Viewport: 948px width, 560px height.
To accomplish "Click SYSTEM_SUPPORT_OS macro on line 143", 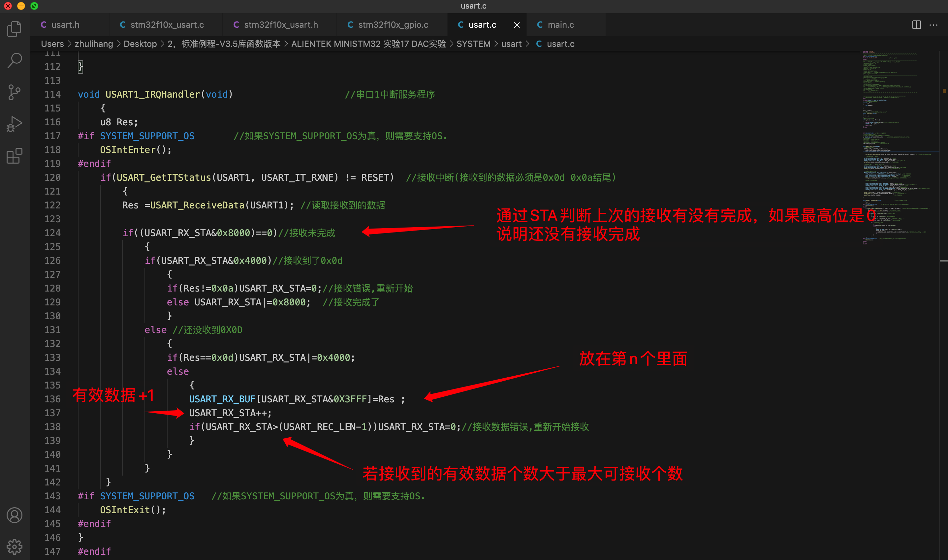I will tap(147, 496).
